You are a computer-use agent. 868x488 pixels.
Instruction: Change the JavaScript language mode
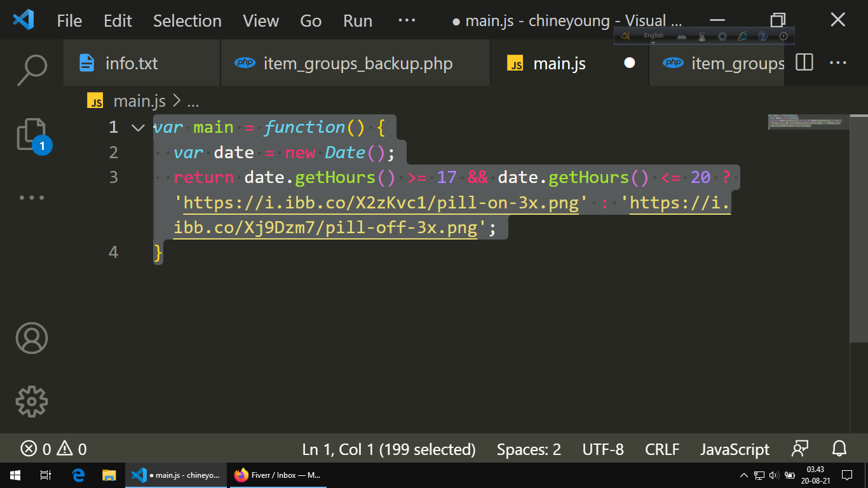[735, 449]
